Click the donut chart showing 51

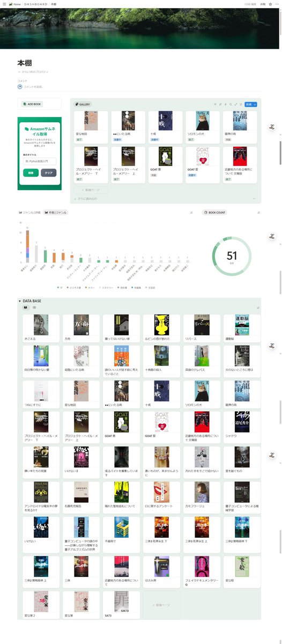point(232,257)
